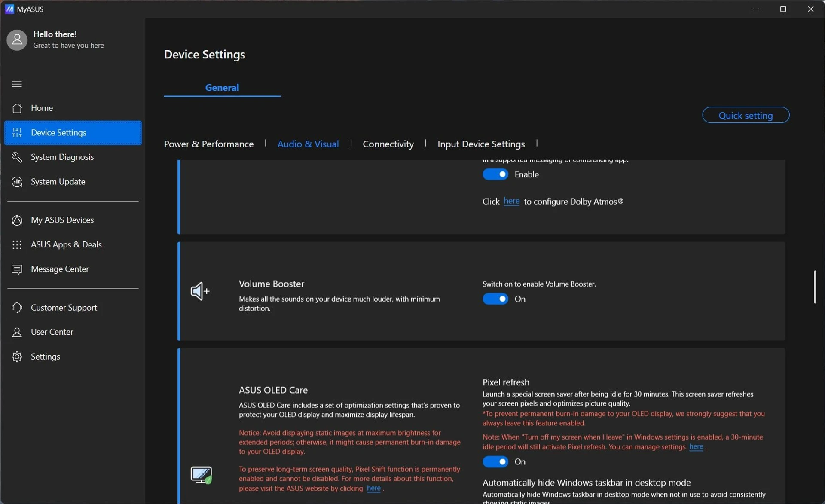Click the Message Center icon

click(17, 269)
